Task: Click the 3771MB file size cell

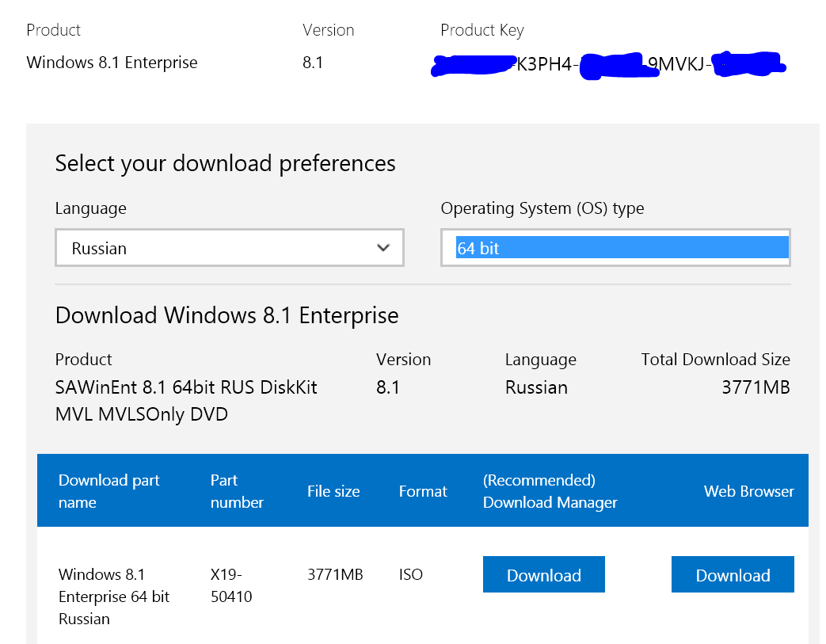Action: (335, 574)
